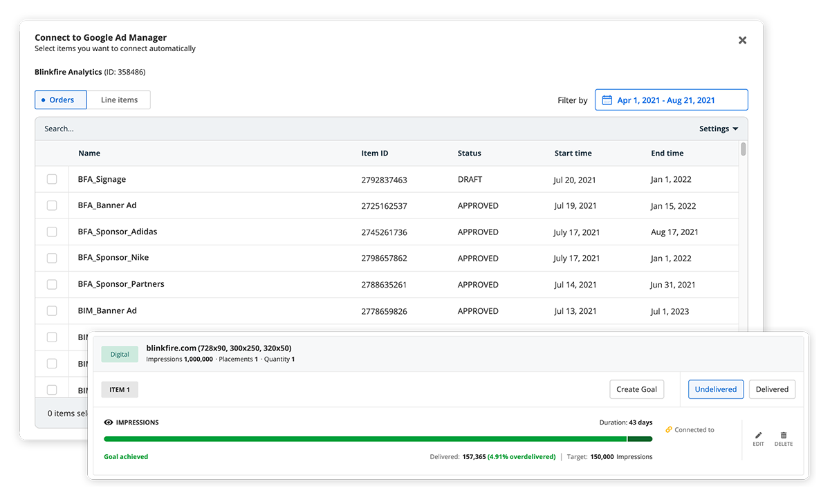Sort the table by Status column
This screenshot has width=830, height=504.
pos(469,153)
